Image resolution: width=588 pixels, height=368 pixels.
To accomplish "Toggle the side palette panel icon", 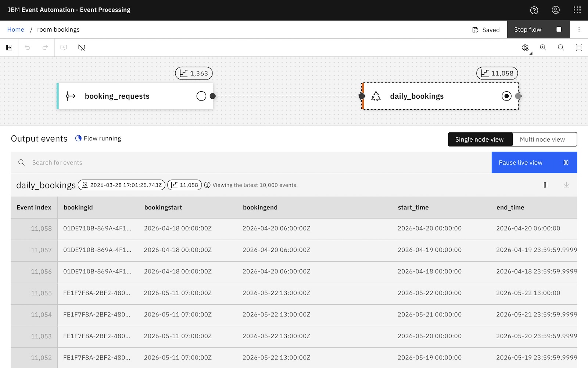I will [x=9, y=47].
